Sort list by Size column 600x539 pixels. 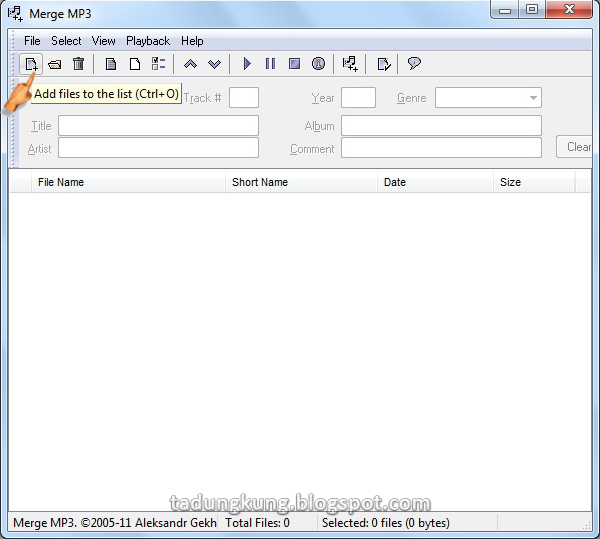coord(534,182)
